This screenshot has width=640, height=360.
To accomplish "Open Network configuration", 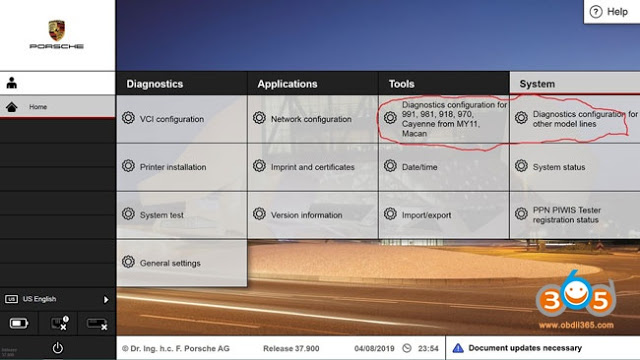I will tap(313, 119).
